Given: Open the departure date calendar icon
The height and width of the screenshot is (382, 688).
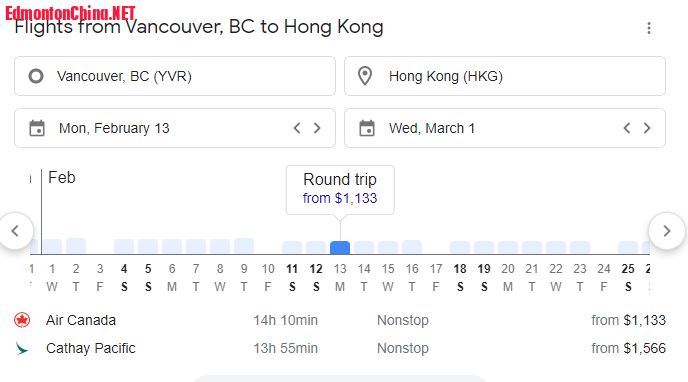Looking at the screenshot, I should pyautogui.click(x=37, y=128).
